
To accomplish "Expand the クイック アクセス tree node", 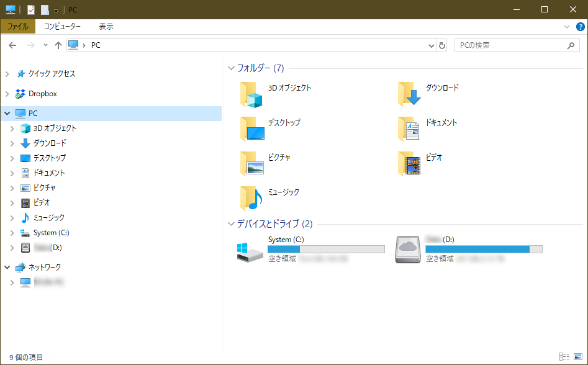I will pyautogui.click(x=7, y=74).
